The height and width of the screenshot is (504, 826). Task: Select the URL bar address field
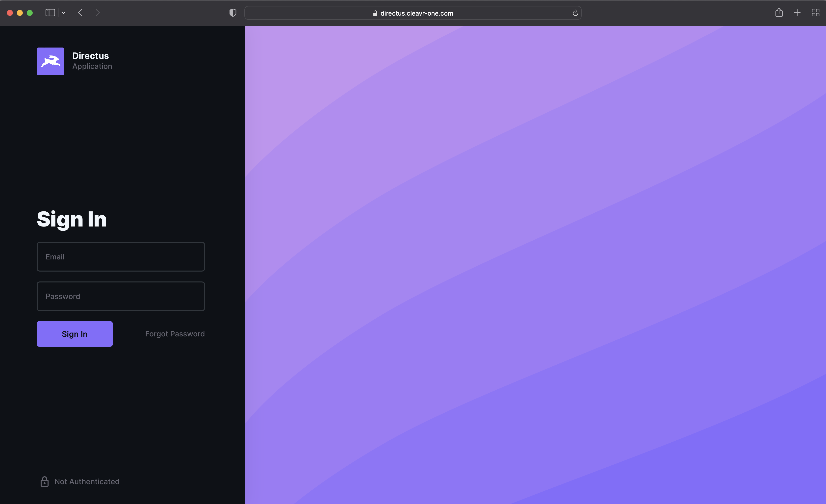(413, 13)
